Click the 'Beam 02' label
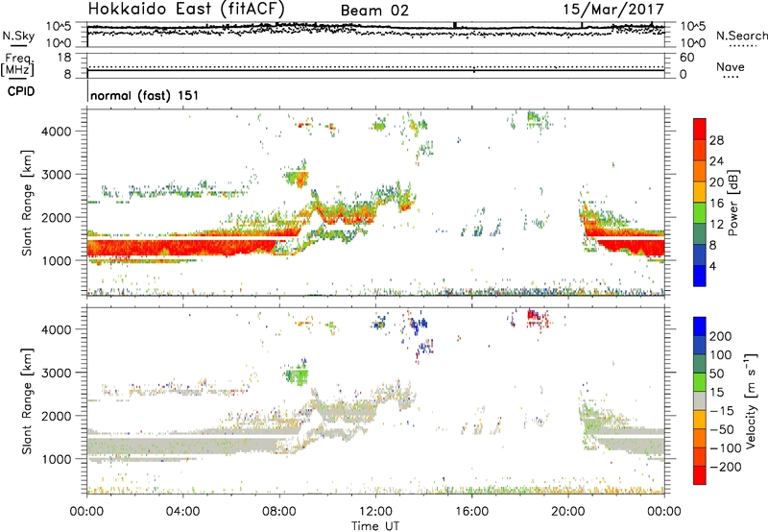768x532 pixels. tap(374, 11)
